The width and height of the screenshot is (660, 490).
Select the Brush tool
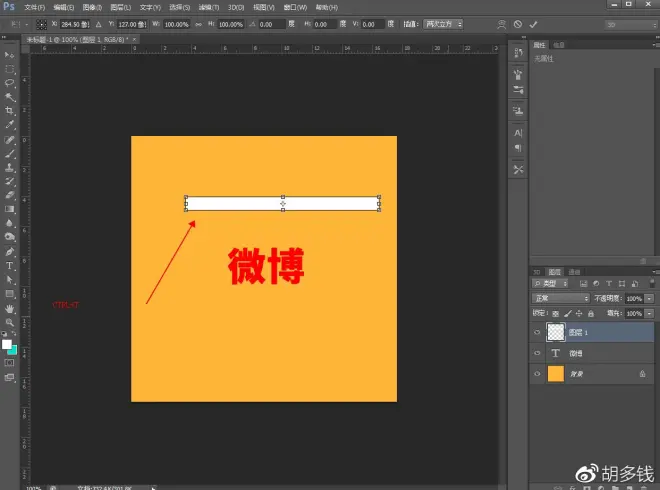point(9,154)
